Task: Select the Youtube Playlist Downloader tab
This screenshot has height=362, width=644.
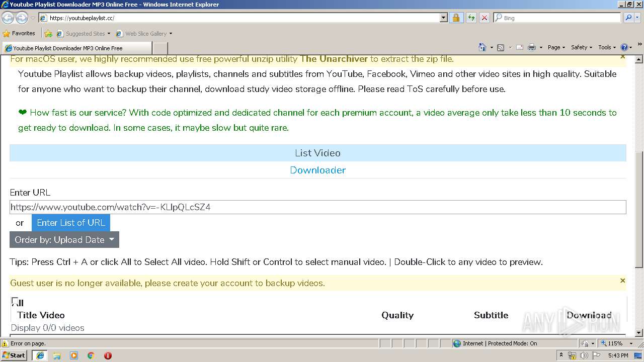Action: (x=76, y=48)
